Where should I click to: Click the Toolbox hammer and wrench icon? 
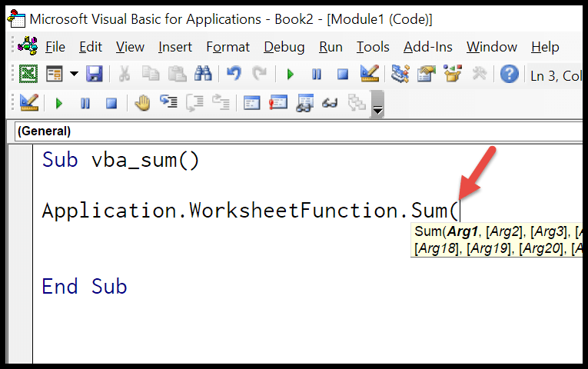480,74
